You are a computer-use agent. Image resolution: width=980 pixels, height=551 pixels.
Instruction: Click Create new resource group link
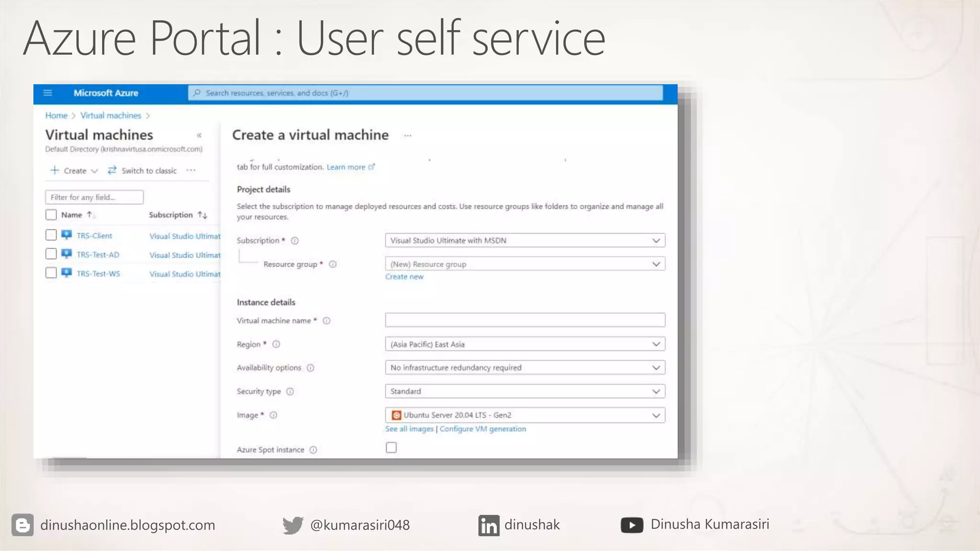tap(404, 276)
